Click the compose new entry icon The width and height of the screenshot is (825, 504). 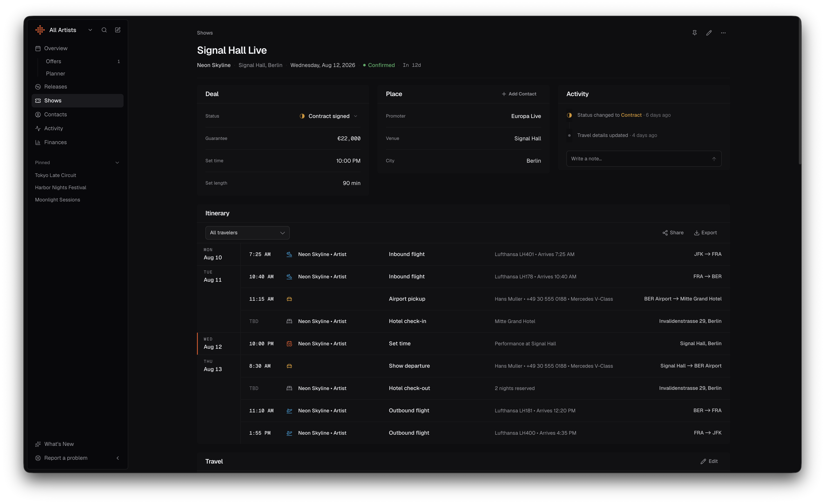[118, 30]
